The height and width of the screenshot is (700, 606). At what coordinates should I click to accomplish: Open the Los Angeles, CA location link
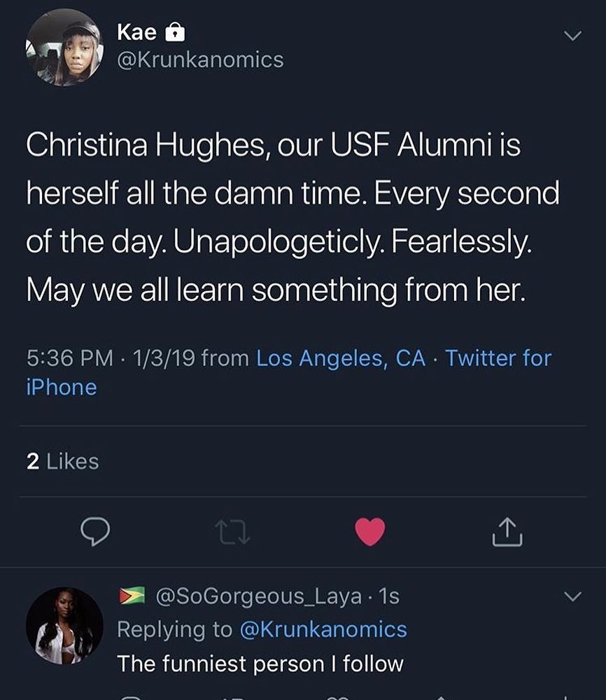click(341, 358)
